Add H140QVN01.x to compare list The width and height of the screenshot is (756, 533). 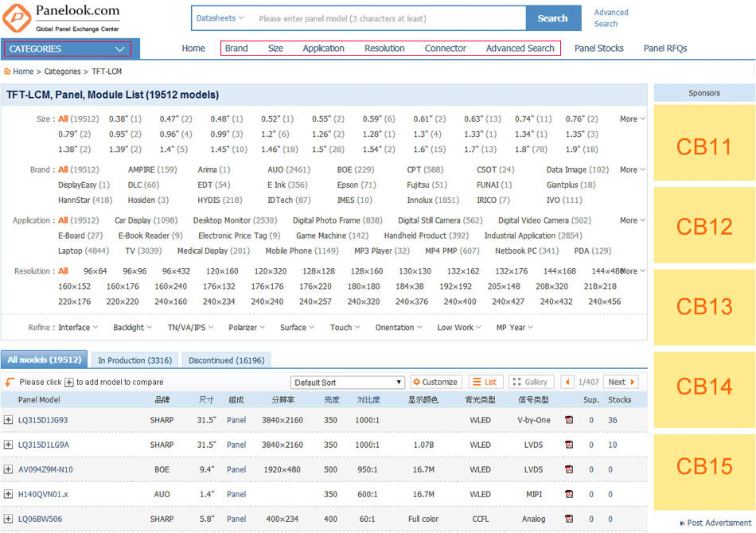point(8,494)
